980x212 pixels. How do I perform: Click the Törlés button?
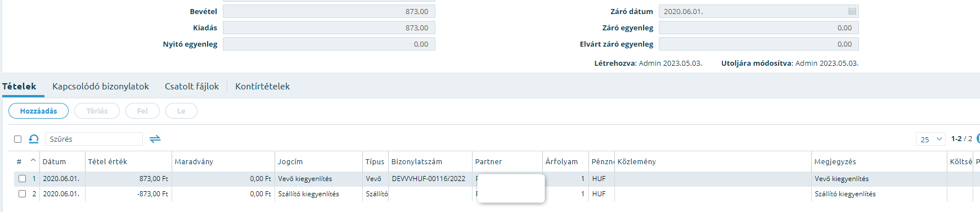tap(97, 111)
